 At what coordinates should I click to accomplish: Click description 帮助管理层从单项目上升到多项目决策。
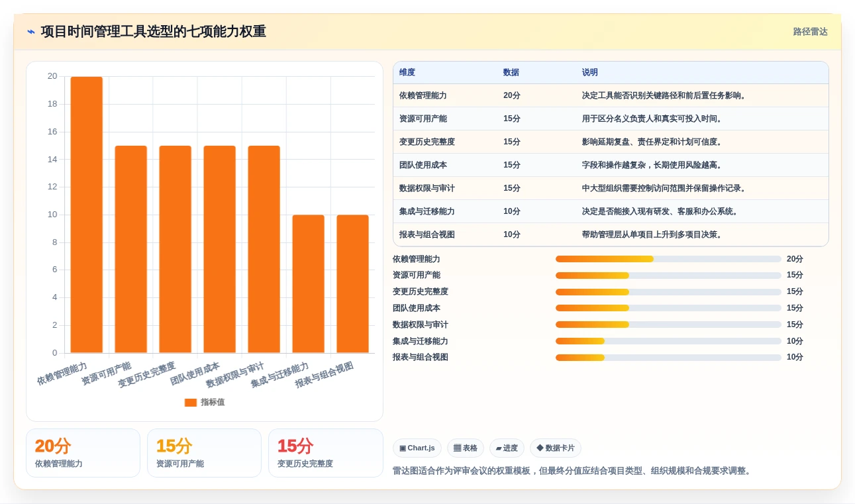point(654,235)
